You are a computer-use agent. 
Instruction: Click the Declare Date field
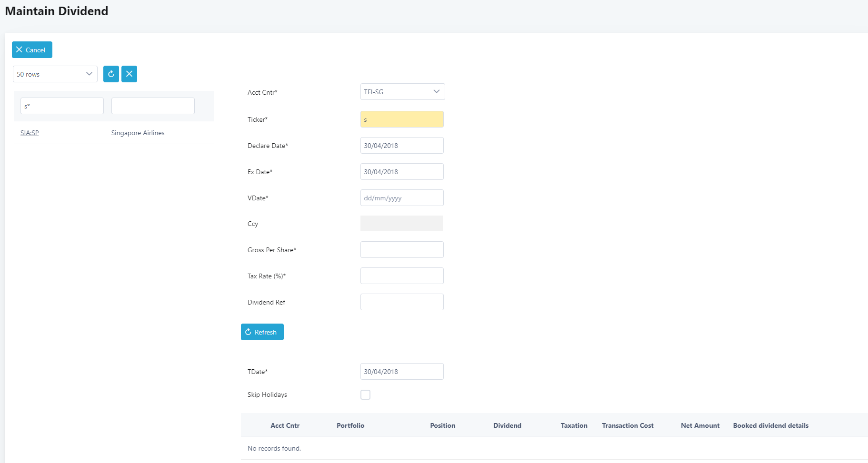click(402, 146)
